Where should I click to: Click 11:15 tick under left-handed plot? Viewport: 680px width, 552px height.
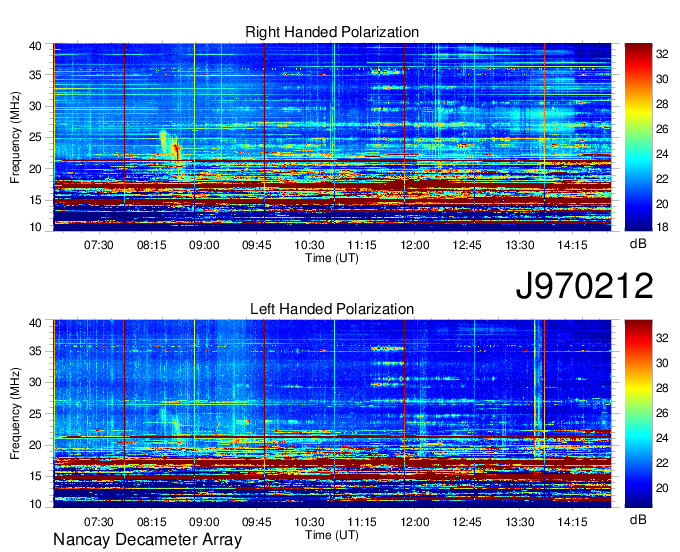click(x=362, y=522)
